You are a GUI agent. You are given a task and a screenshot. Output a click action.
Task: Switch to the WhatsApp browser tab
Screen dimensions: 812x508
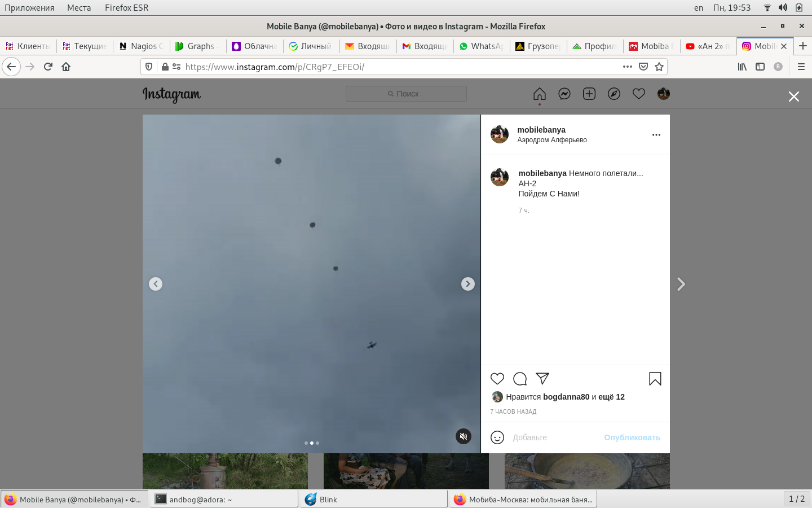[482, 46]
